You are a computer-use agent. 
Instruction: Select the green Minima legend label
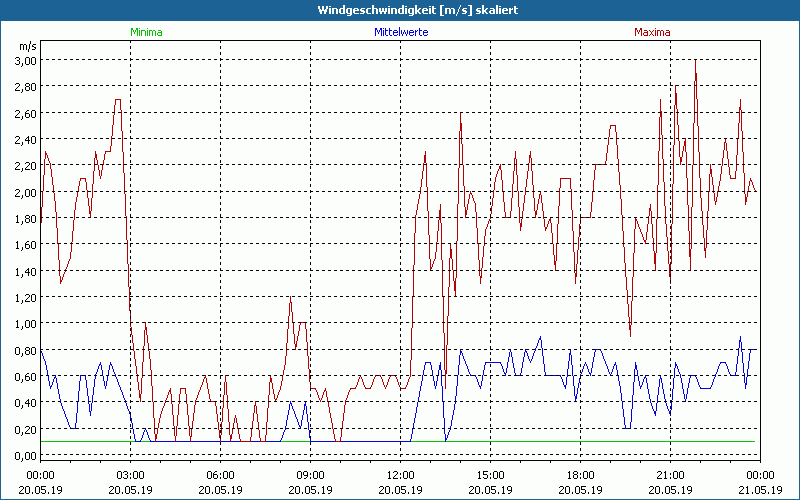coord(146,32)
